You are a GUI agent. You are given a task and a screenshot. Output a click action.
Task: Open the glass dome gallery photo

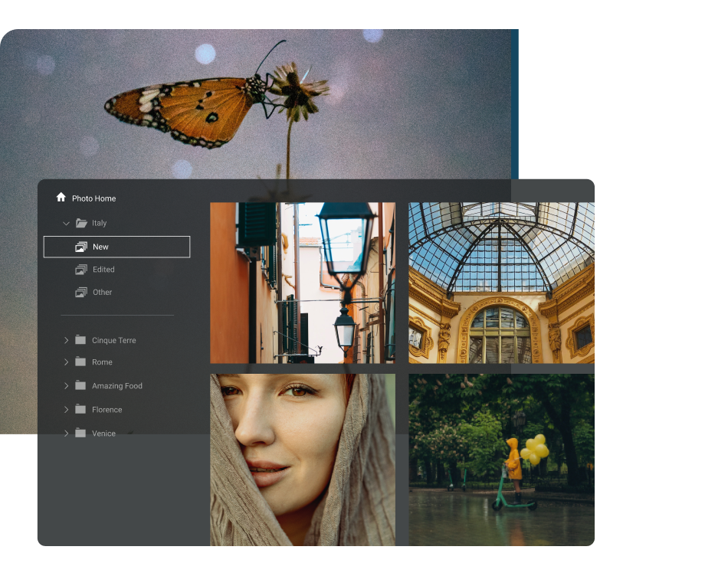tap(501, 283)
